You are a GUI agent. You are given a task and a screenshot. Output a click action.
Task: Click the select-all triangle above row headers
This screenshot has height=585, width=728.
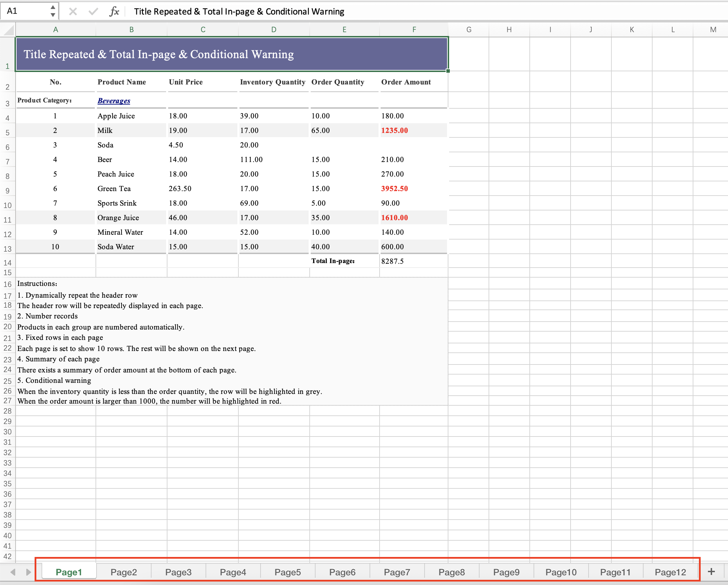[x=9, y=29]
